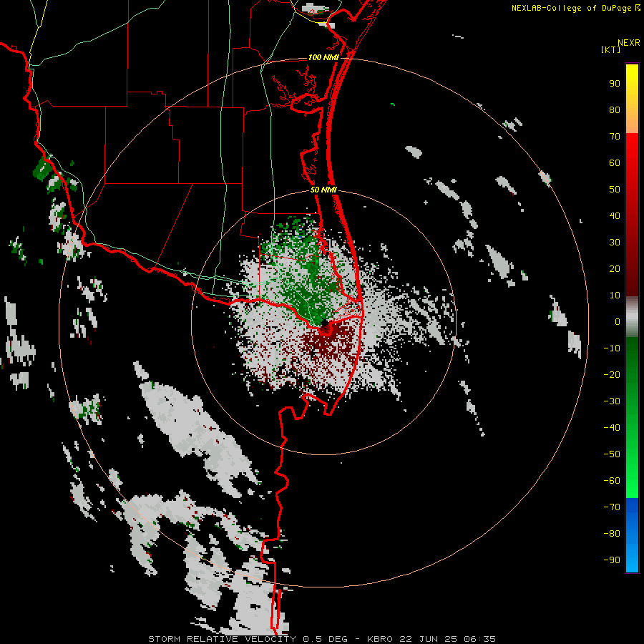Click the -60 scale value
This screenshot has height=644, width=644.
coord(612,481)
